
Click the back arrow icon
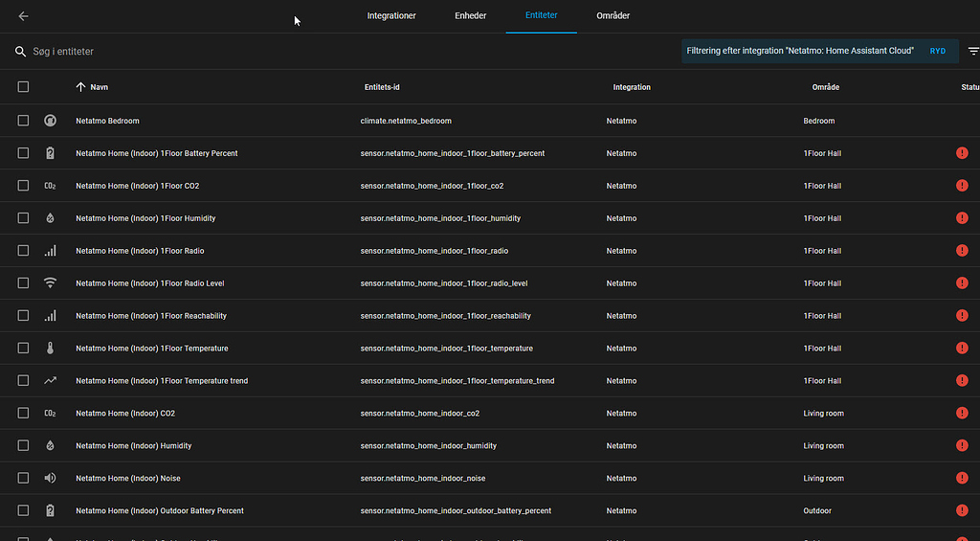tap(23, 16)
